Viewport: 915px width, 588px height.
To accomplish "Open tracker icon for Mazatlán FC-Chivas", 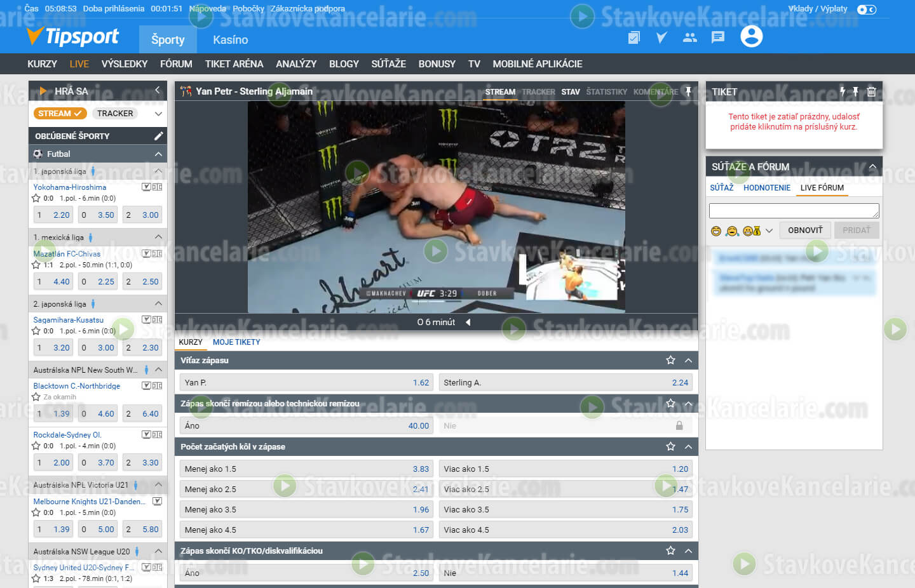I will coord(157,253).
